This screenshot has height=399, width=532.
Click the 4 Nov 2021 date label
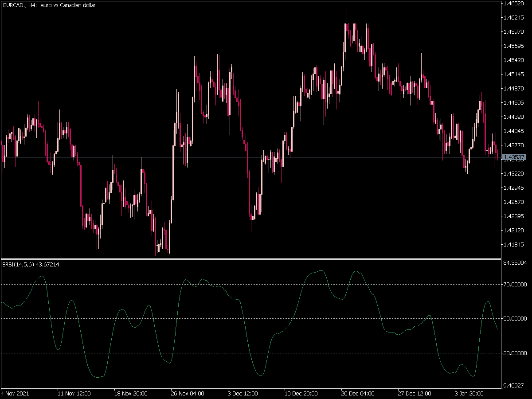pos(15,394)
